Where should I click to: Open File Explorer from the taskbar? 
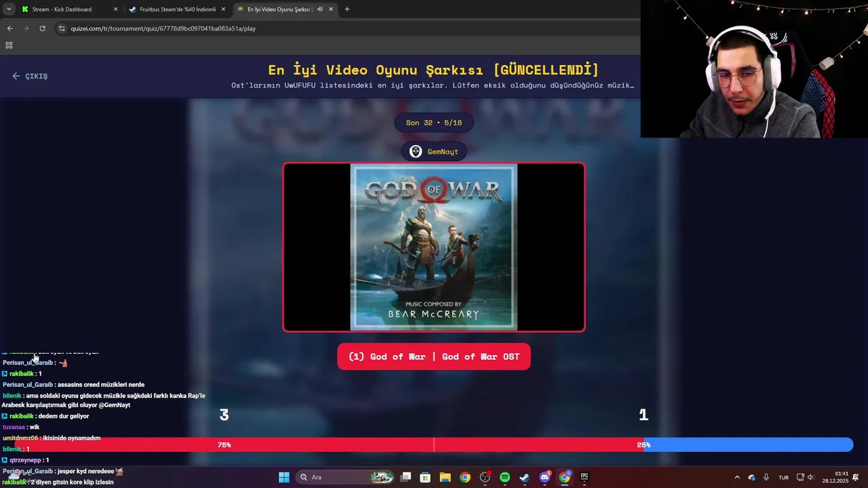[445, 477]
